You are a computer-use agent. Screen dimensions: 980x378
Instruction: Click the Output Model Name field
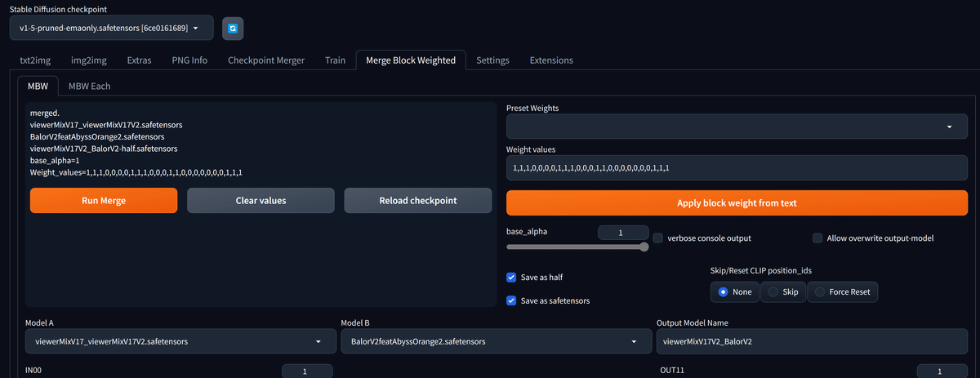tap(812, 341)
